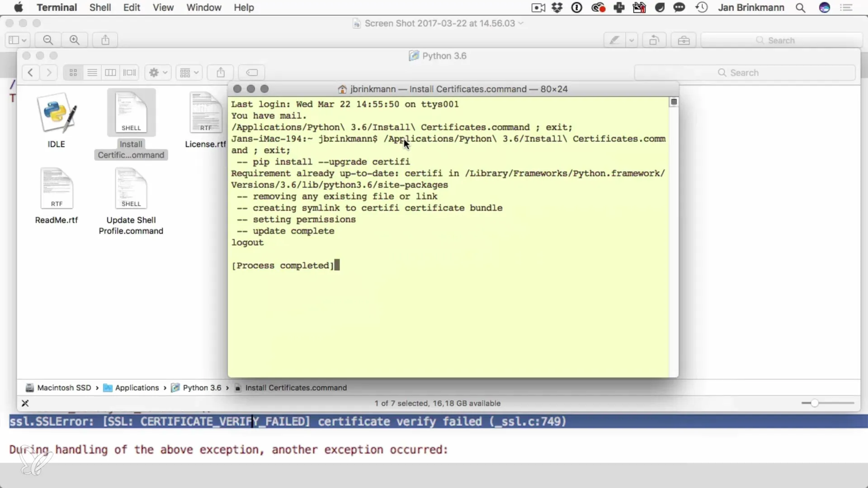Click the Creative Cloud menu bar icon
This screenshot has width=868, height=488.
(x=598, y=7)
